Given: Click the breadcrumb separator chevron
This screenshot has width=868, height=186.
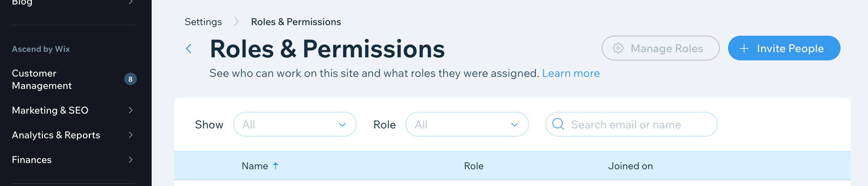Looking at the screenshot, I should pyautogui.click(x=236, y=22).
